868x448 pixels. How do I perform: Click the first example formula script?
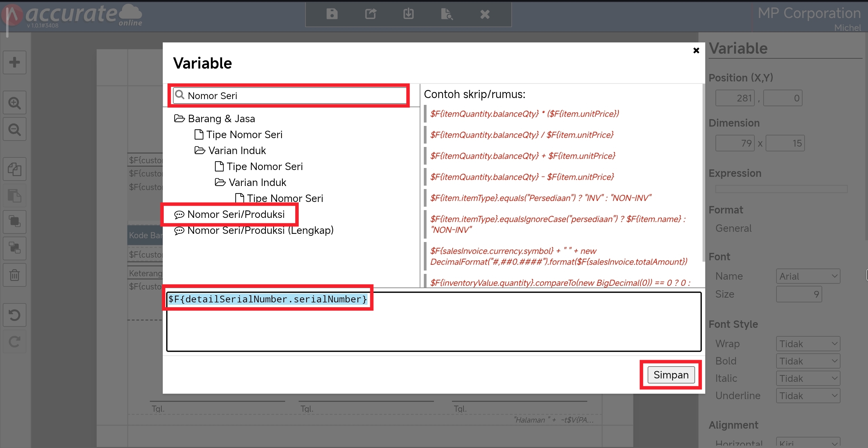[x=524, y=114]
